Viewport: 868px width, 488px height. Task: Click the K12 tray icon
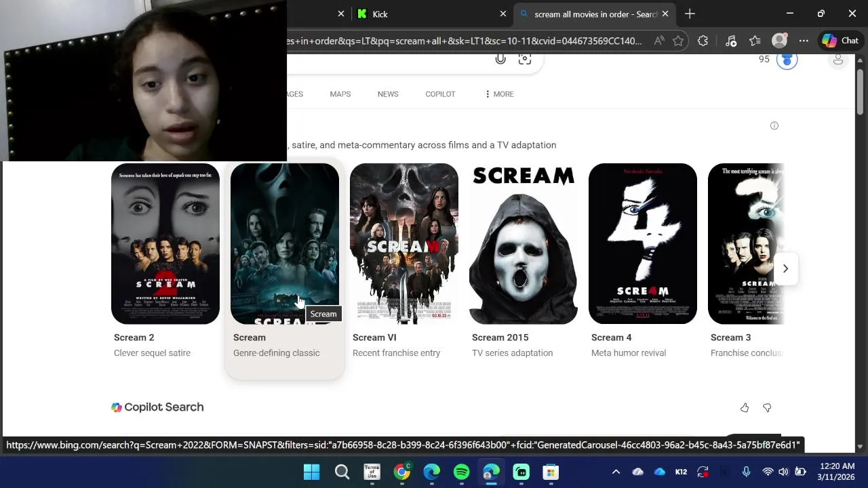click(681, 472)
